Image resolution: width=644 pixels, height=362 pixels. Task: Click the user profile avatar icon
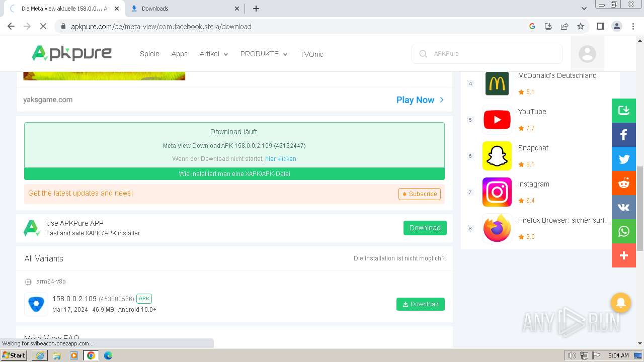(x=587, y=54)
